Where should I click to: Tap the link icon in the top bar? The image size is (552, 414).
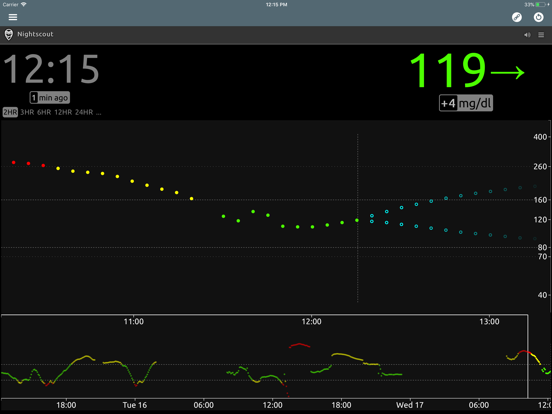(517, 17)
